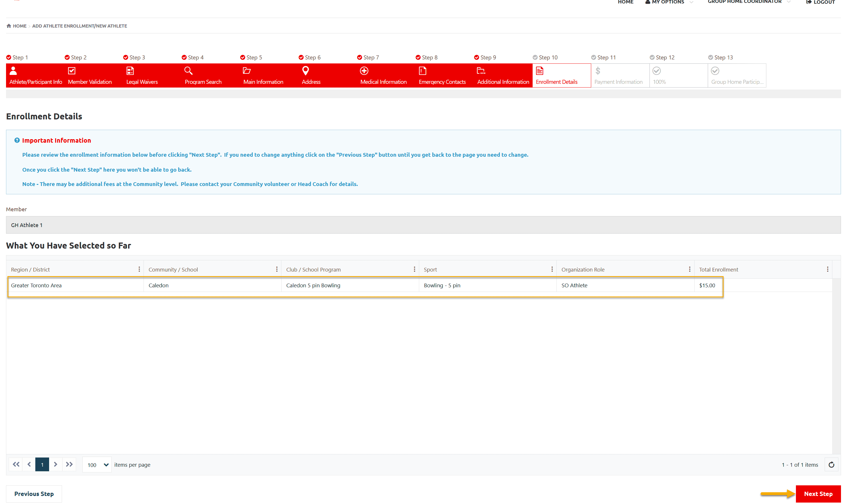Select the $15.00 enrollment cell
843x504 pixels.
pyautogui.click(x=763, y=285)
